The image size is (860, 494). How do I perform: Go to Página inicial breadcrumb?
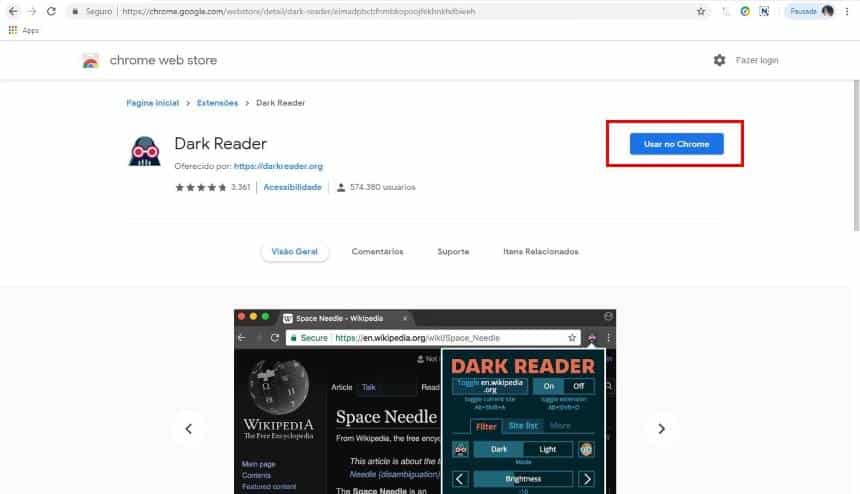(x=152, y=103)
